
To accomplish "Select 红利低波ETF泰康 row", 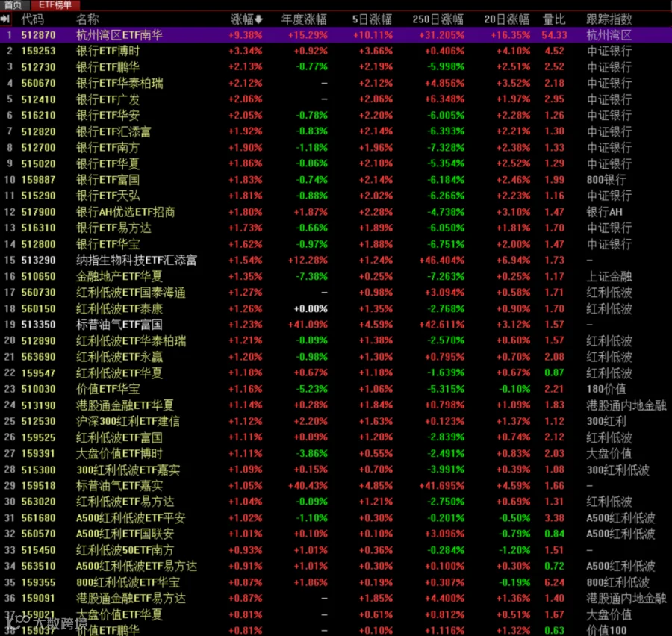I will tap(336, 308).
